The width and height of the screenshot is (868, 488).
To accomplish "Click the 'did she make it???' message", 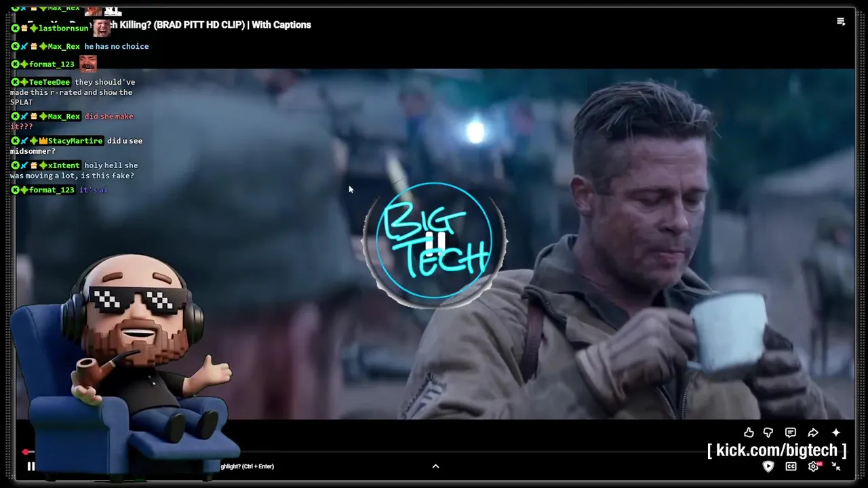I will coord(71,121).
